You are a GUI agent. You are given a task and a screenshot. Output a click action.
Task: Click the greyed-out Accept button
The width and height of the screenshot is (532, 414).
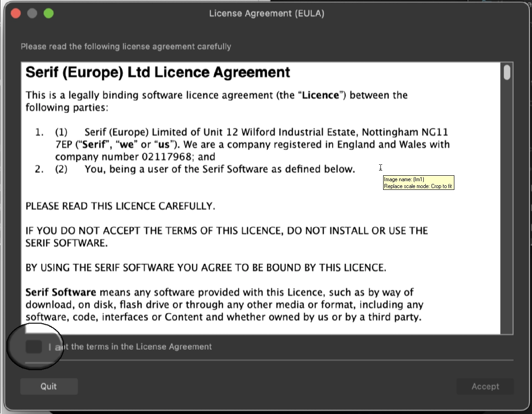485,387
